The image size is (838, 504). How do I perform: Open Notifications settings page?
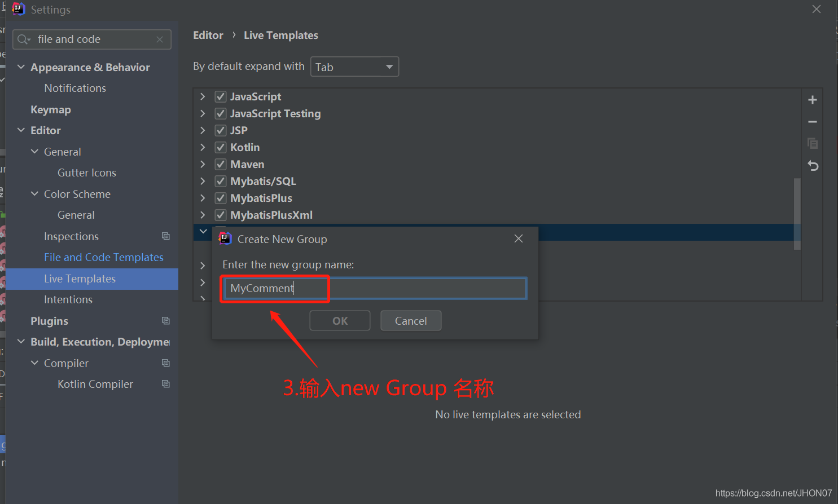point(75,88)
